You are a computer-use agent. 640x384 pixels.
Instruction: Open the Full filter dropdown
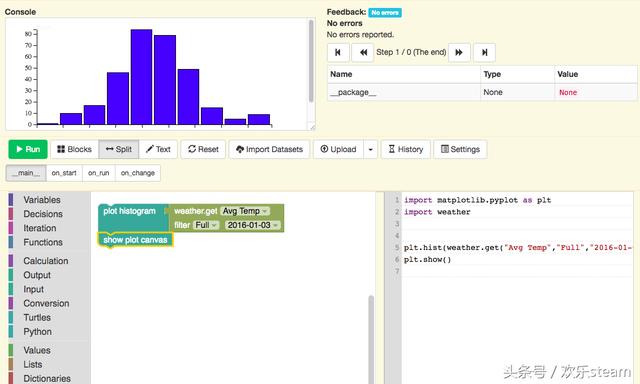point(206,225)
